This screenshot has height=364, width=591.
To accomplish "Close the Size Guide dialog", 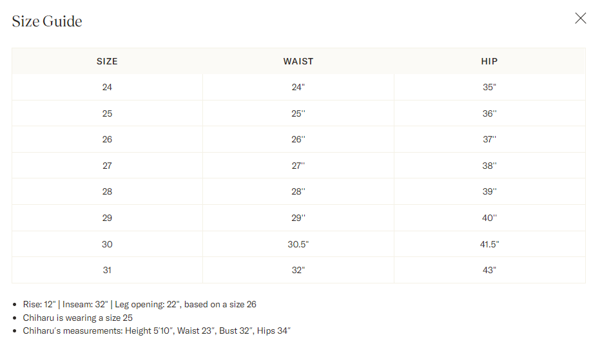I will pos(580,18).
